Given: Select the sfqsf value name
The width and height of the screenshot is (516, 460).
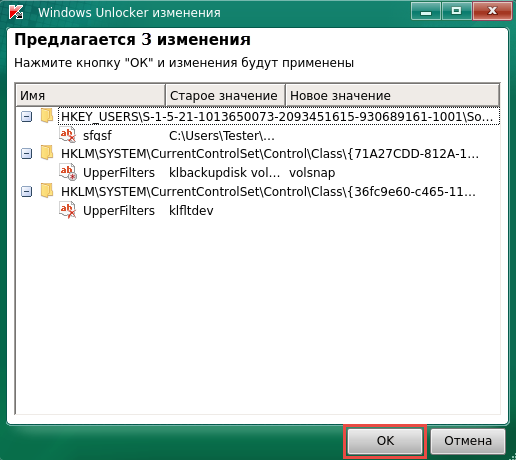Looking at the screenshot, I should 97,136.
